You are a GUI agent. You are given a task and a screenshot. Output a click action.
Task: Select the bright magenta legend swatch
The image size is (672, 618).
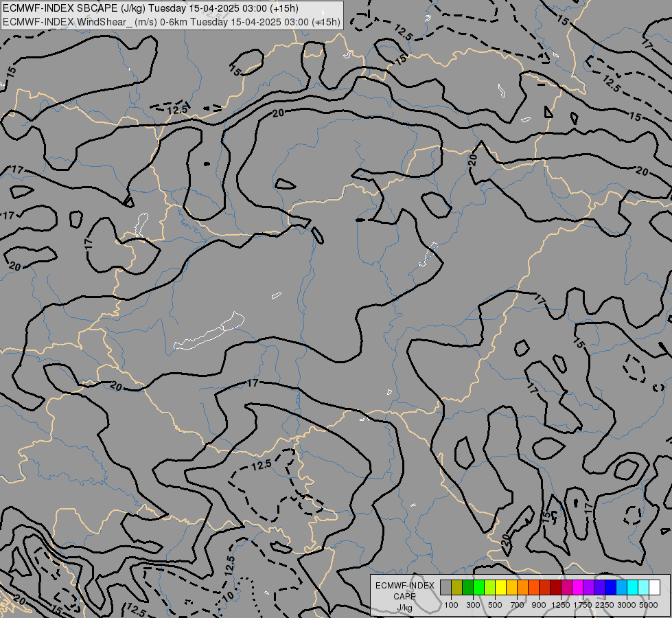pyautogui.click(x=578, y=587)
